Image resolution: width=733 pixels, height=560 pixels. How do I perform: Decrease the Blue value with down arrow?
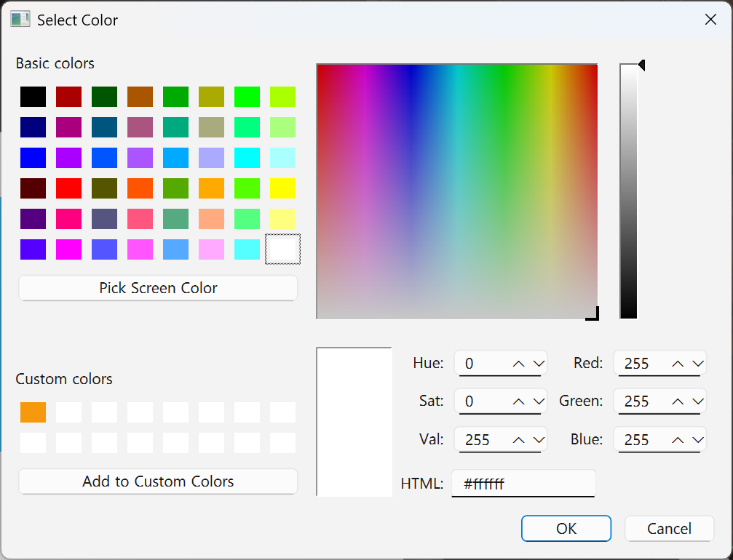click(x=698, y=440)
